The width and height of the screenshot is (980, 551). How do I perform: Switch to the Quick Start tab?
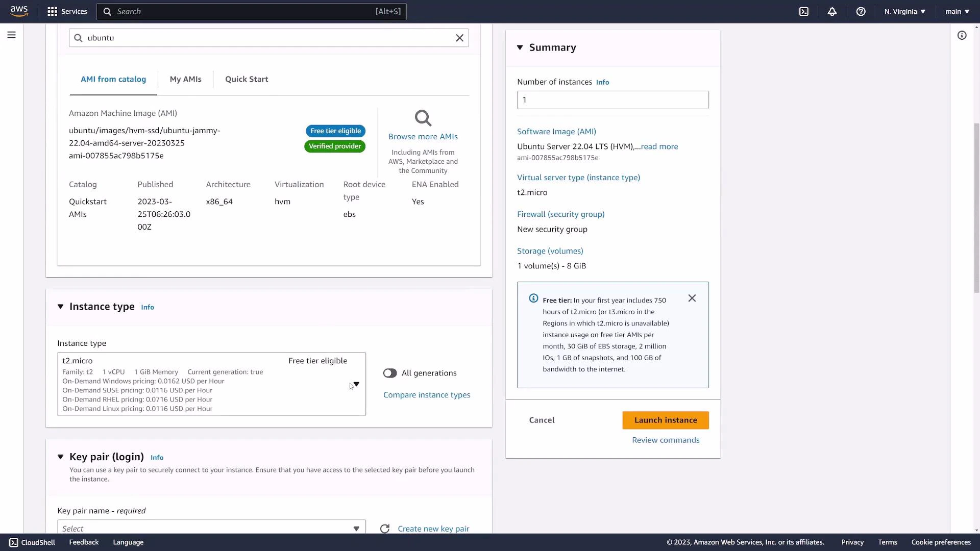(x=247, y=79)
